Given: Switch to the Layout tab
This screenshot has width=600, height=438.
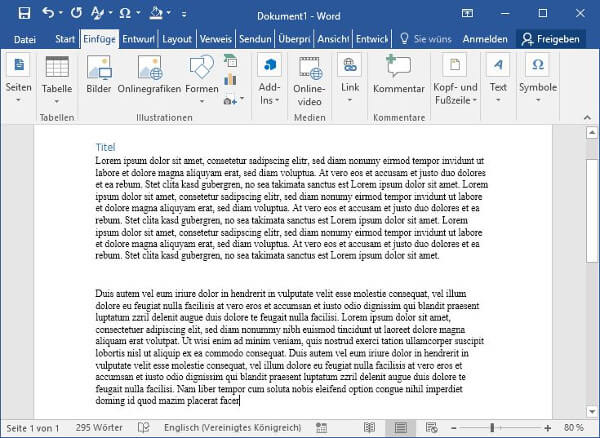Looking at the screenshot, I should (x=177, y=39).
